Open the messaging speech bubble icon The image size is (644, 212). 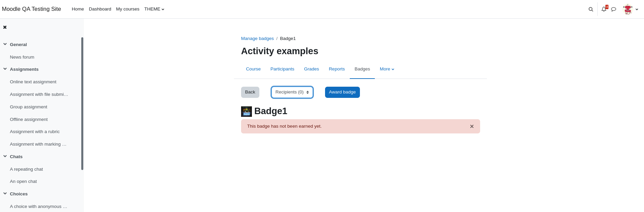[614, 9]
